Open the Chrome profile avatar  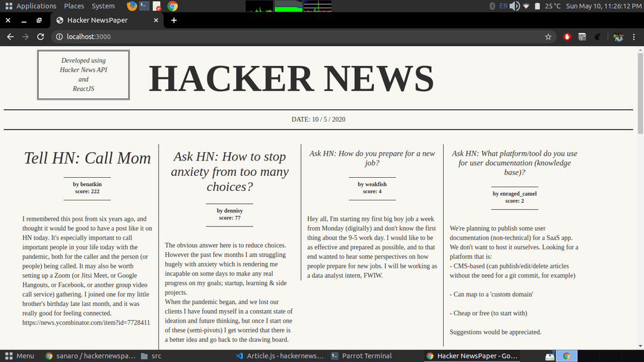click(x=618, y=36)
